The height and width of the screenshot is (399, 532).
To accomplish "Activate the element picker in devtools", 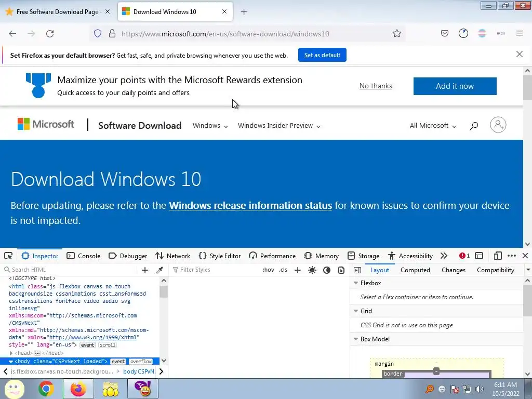I will click(8, 256).
